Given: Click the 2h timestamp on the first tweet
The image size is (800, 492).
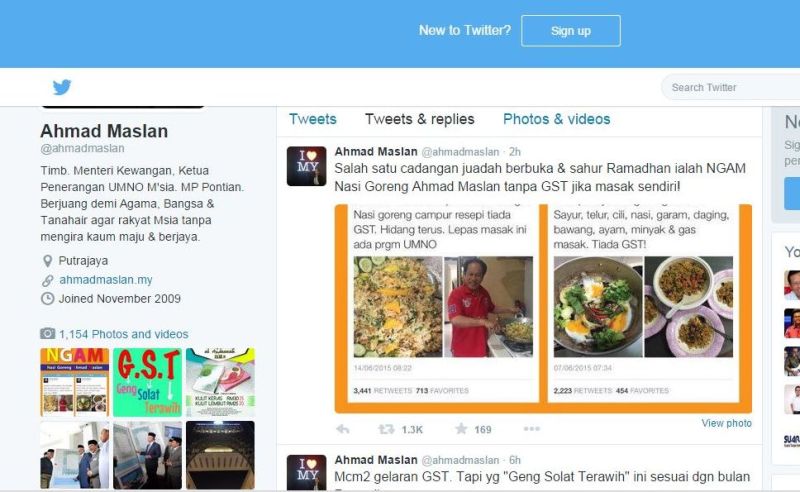Looking at the screenshot, I should coord(515,152).
